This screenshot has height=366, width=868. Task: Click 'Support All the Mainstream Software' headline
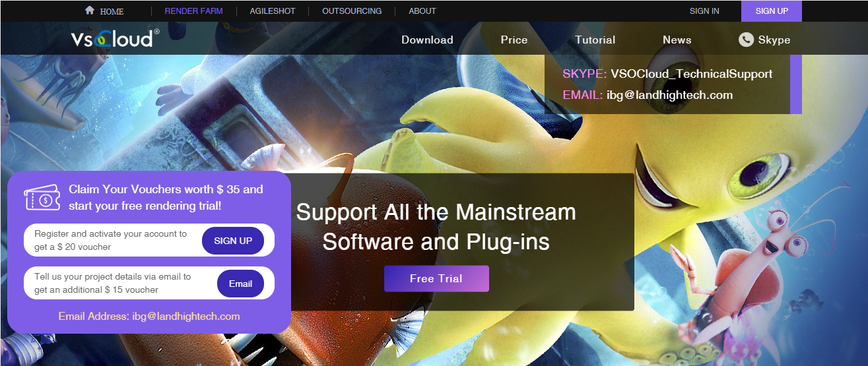pyautogui.click(x=436, y=226)
